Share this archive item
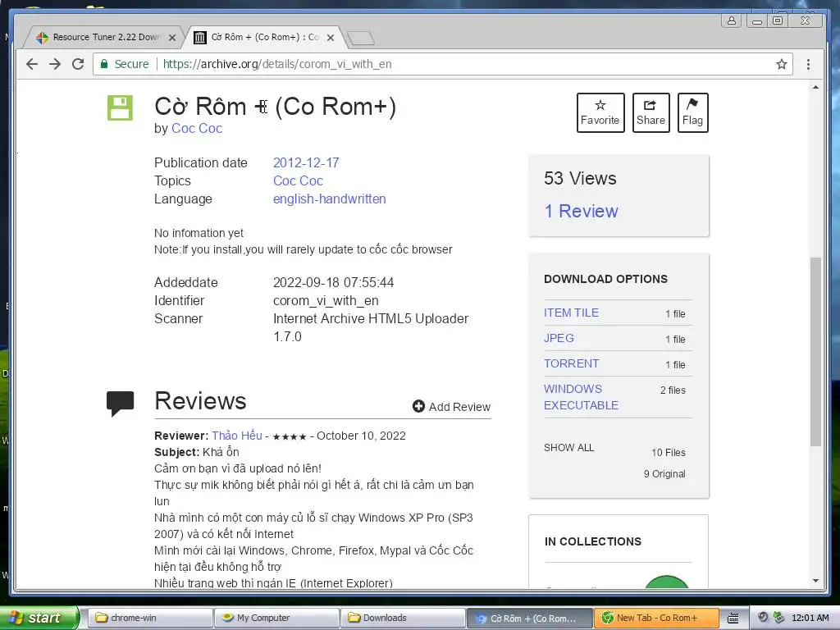 [651, 112]
